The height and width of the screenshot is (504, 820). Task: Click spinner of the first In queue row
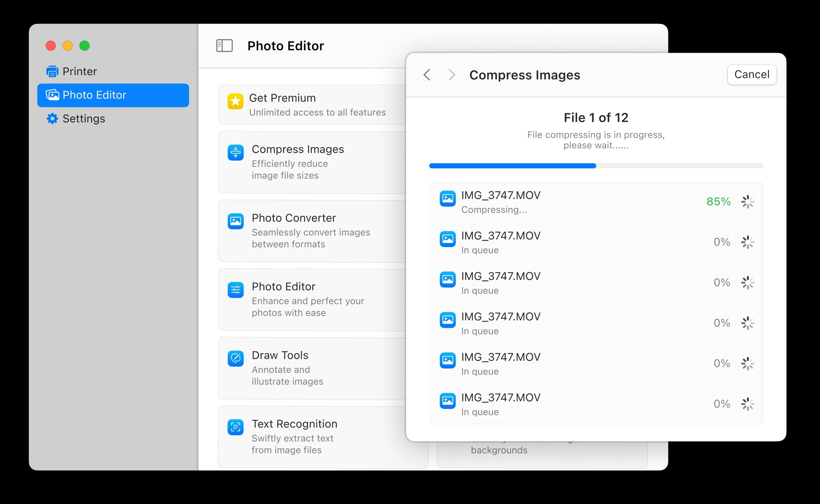click(x=747, y=242)
